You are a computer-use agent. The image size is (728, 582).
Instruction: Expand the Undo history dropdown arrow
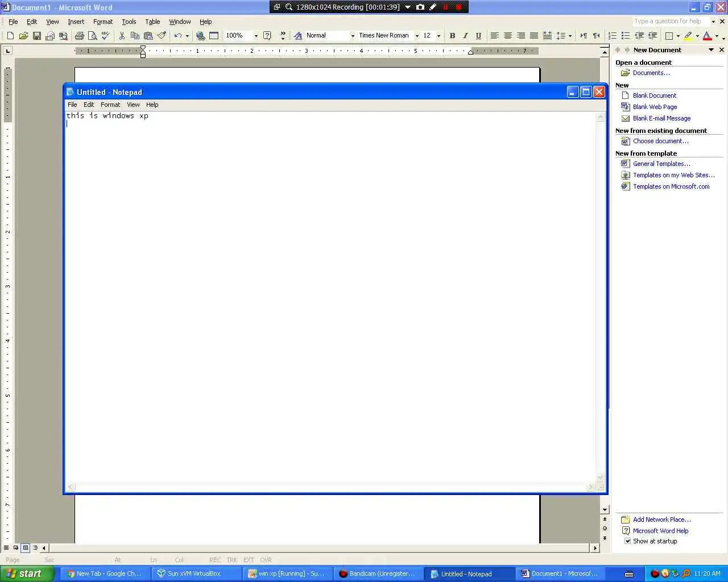click(187, 35)
